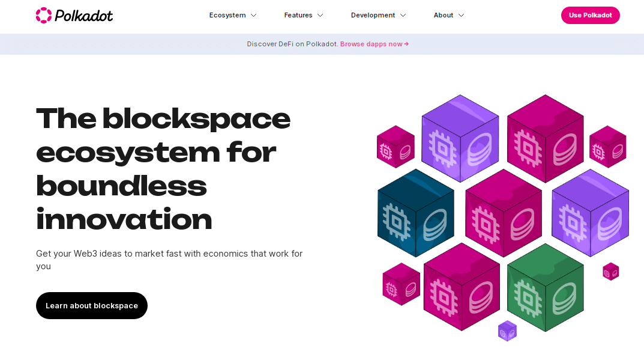644x351 pixels.
Task: Open the Features menu
Action: tap(298, 15)
